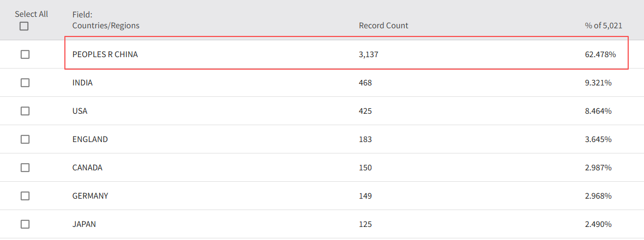Click the INDIA country name

pos(82,83)
